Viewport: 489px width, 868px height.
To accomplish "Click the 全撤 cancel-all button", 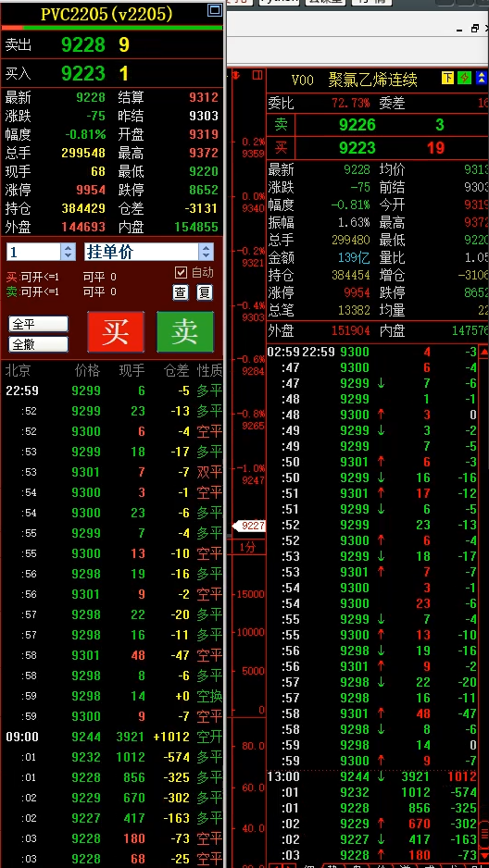I will pos(38,344).
